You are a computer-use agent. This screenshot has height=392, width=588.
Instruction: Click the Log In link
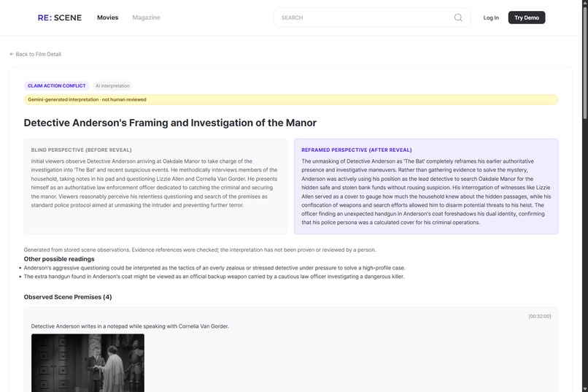491,18
